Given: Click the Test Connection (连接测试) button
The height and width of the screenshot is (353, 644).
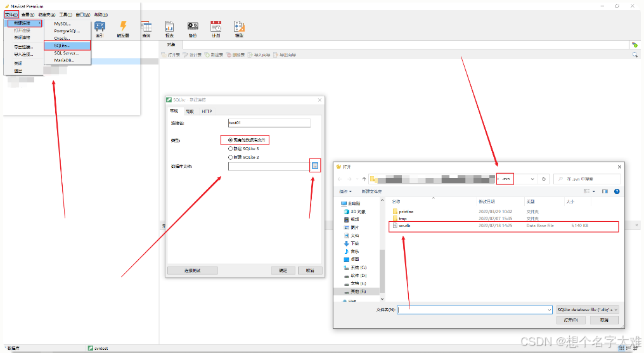Looking at the screenshot, I should pyautogui.click(x=193, y=271).
